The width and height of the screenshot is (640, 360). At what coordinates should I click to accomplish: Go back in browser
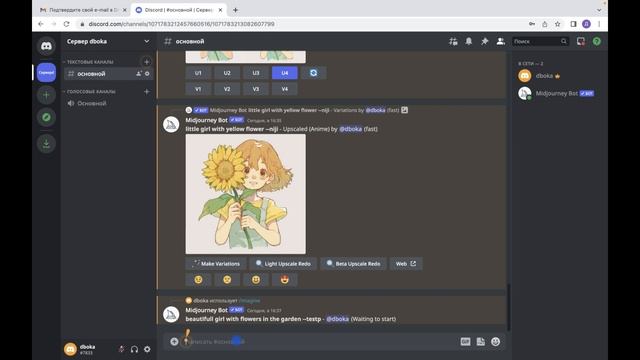coord(40,24)
